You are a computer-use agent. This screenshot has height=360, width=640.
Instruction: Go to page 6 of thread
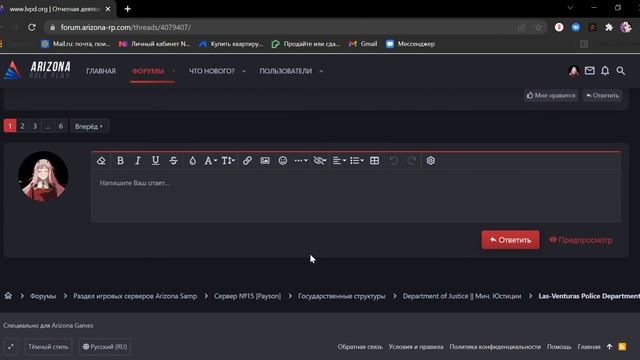coord(61,126)
